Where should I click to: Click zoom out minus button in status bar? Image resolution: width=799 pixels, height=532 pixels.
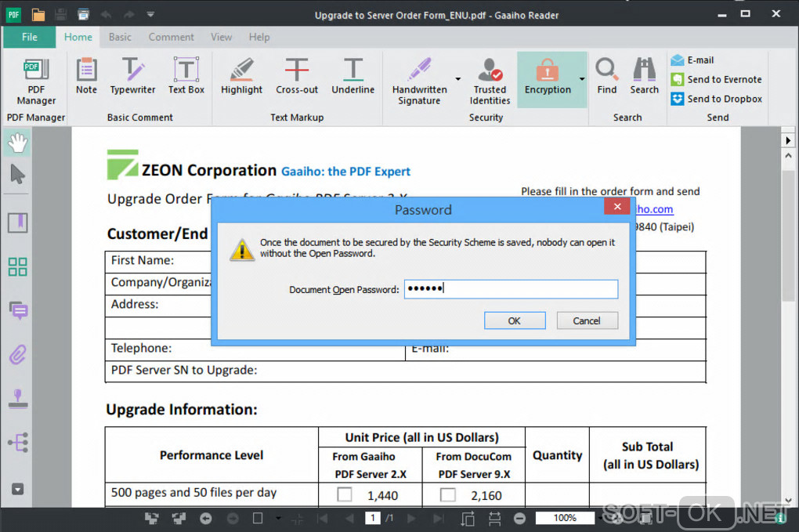point(519,519)
